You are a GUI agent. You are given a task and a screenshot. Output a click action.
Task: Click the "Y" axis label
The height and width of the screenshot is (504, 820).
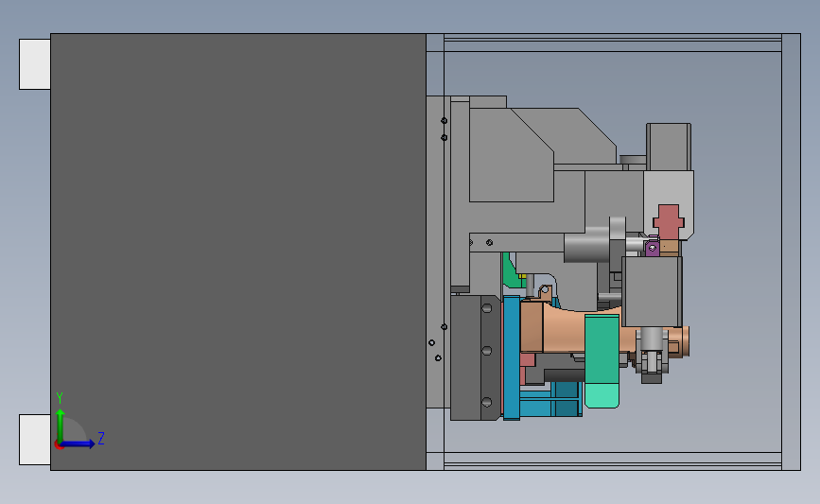(x=60, y=398)
